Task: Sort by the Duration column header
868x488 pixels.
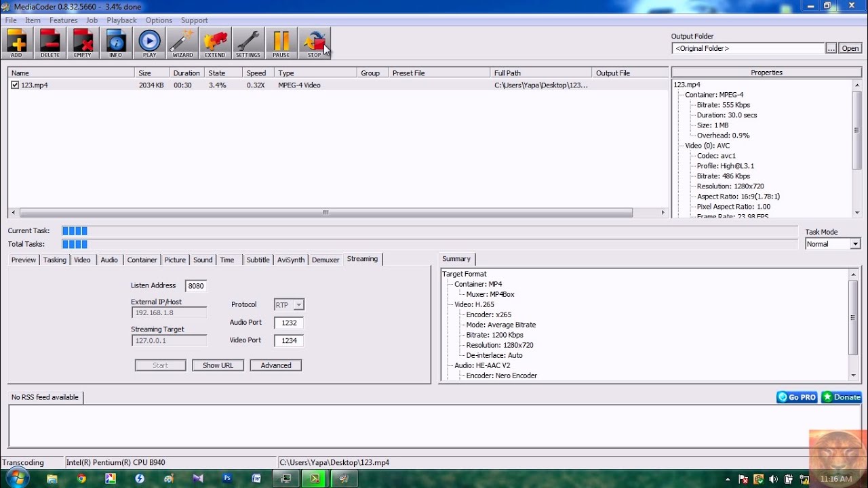Action: coord(186,73)
